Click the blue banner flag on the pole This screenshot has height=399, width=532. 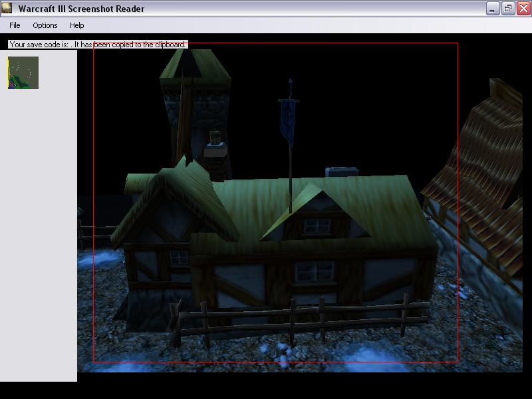click(x=289, y=118)
